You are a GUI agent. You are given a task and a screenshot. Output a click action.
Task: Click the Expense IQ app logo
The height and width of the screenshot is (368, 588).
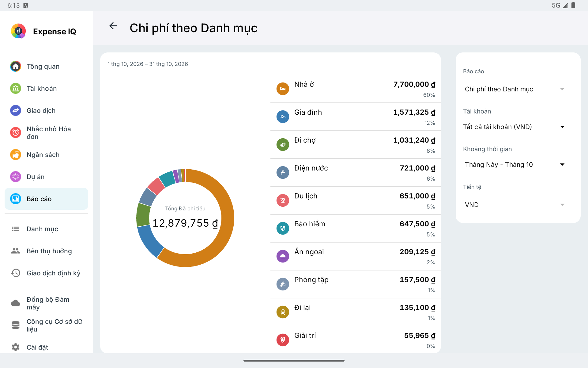click(18, 31)
